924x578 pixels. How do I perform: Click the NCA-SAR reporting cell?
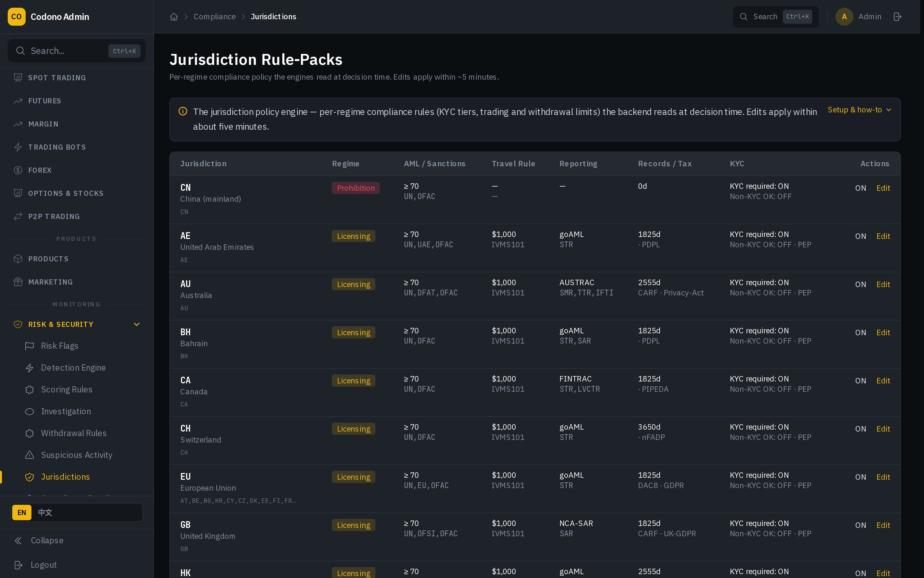tap(576, 523)
